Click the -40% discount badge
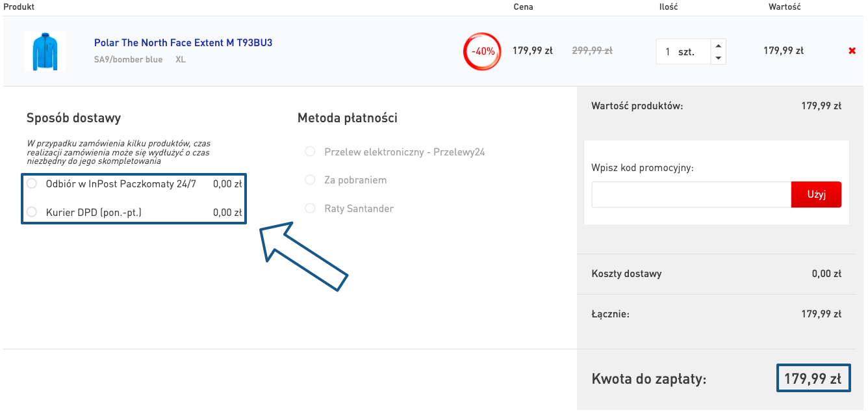868x413 pixels. click(x=482, y=51)
